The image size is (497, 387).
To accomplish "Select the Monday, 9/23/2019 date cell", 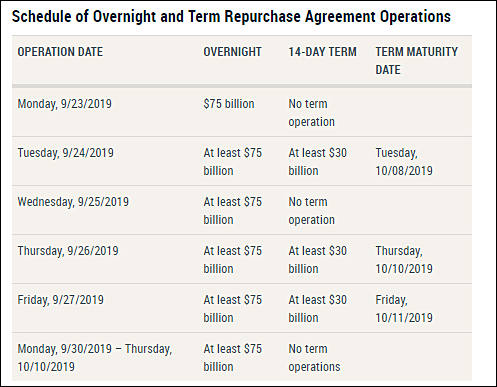I will pyautogui.click(x=64, y=104).
